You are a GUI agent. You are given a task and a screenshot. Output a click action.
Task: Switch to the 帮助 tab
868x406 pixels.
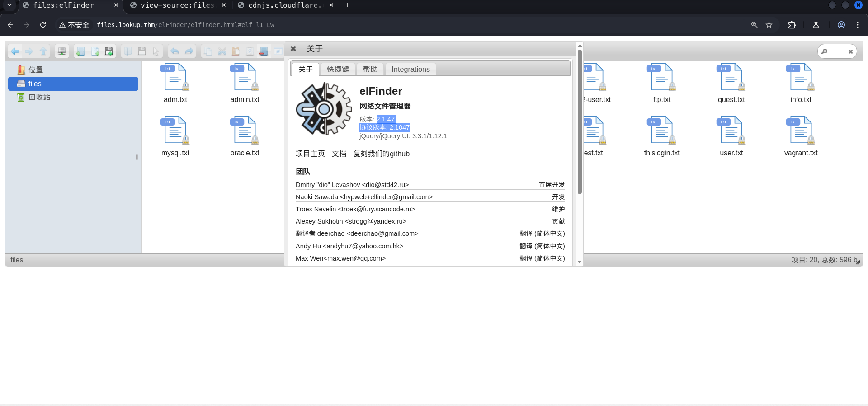[370, 69]
